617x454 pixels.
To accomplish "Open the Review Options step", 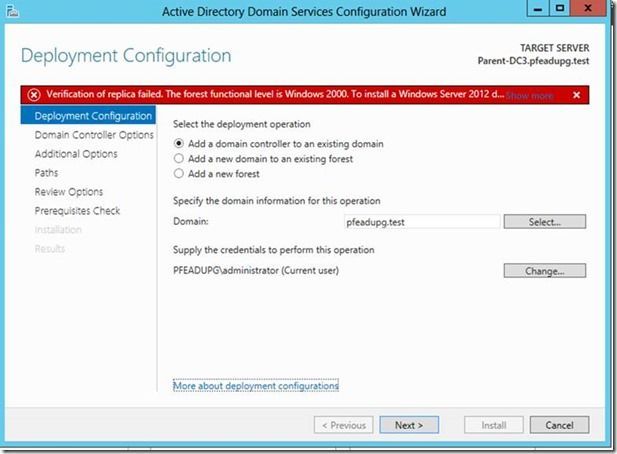I will 69,192.
